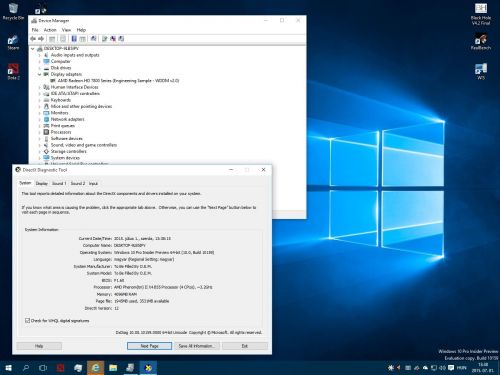
Task: Expand IDE ATA/ATAPI controllers node
Action: pos(40,94)
